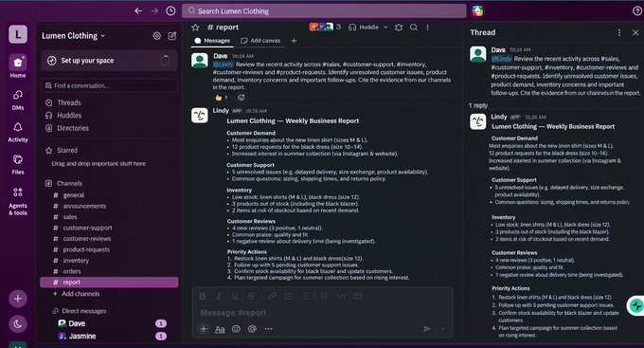View channel members avatars count
Viewport: 644px width, 348px height.
pos(325,27)
